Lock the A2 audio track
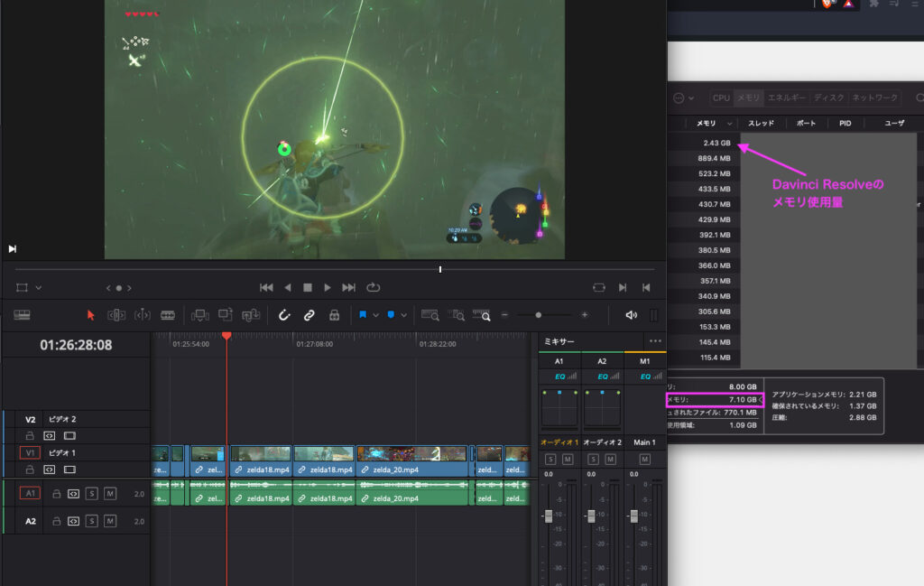Viewport: 924px width, 586px height. [57, 521]
